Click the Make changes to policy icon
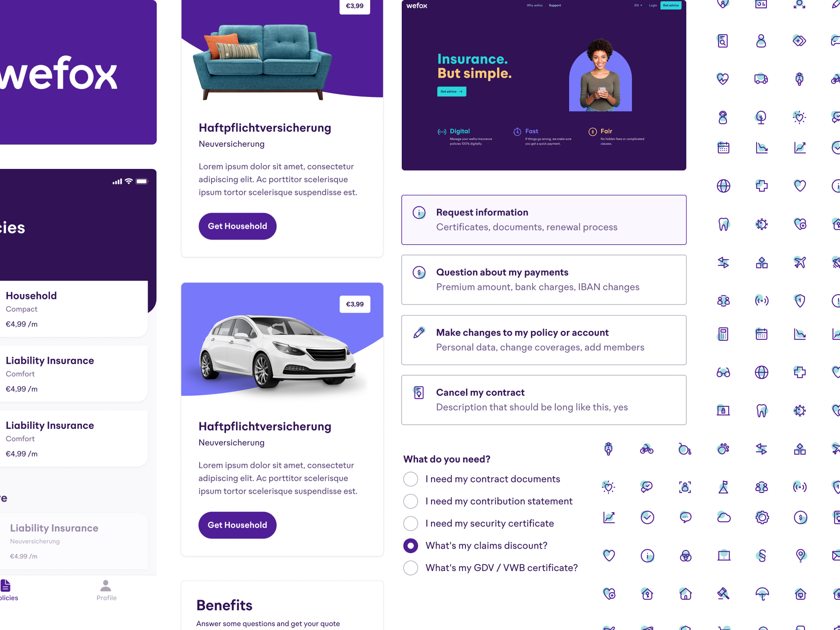 click(x=419, y=332)
